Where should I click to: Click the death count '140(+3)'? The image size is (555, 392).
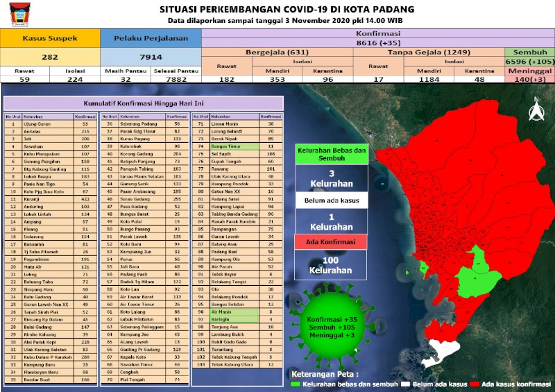(x=530, y=79)
